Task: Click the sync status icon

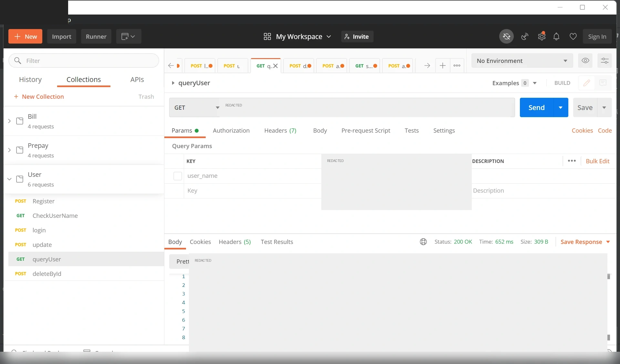Action: [506, 36]
